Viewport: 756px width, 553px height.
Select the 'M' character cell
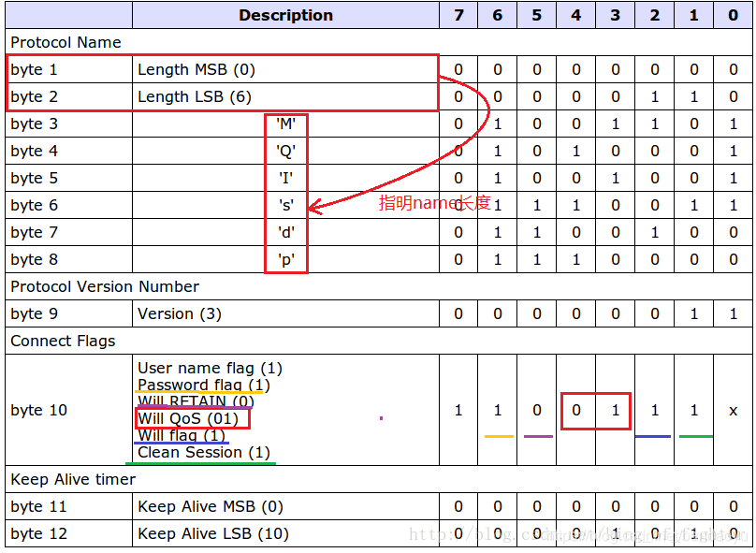[x=286, y=124]
